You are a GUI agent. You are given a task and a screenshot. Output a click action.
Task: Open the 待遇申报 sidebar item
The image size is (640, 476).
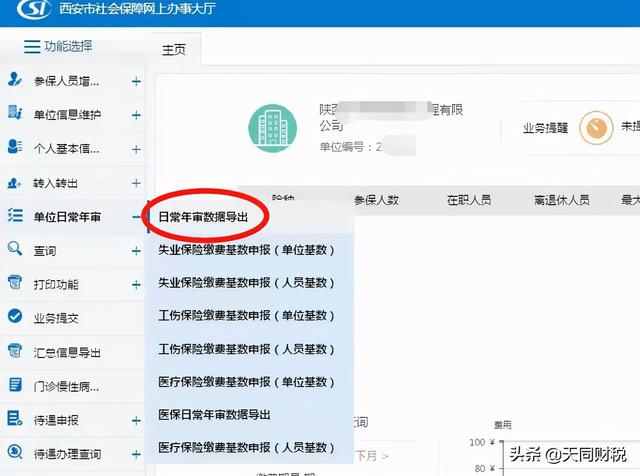coord(73,420)
